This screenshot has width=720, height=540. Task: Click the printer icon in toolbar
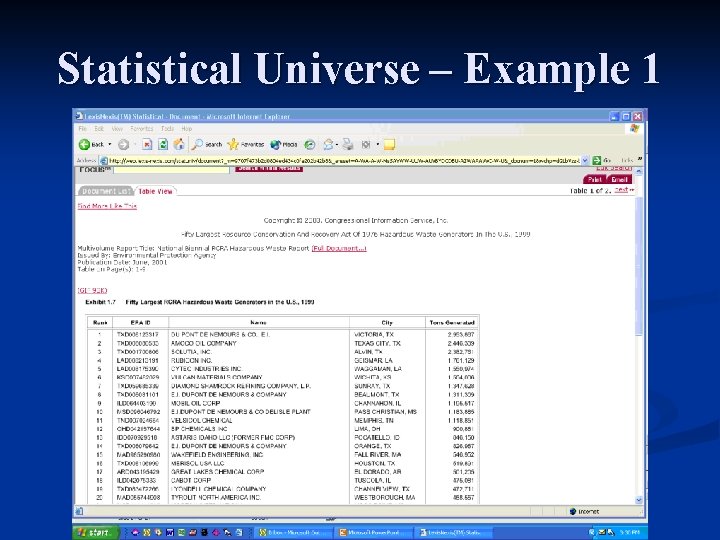348,145
